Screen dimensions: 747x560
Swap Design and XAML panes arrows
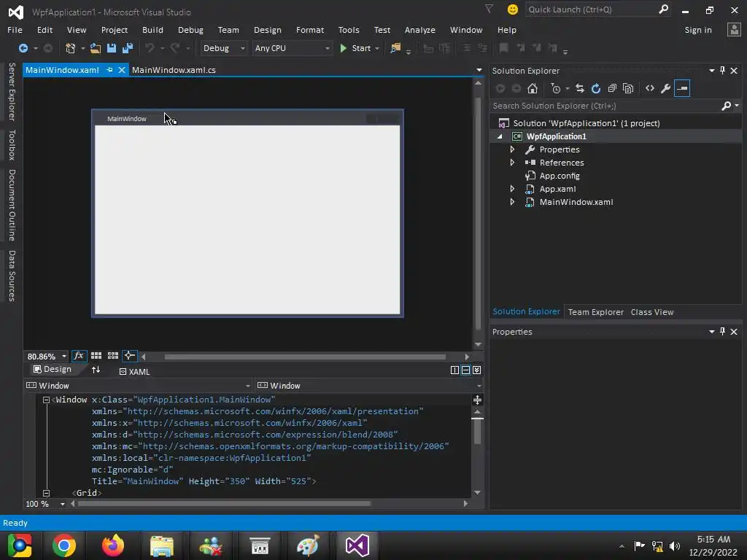(96, 370)
